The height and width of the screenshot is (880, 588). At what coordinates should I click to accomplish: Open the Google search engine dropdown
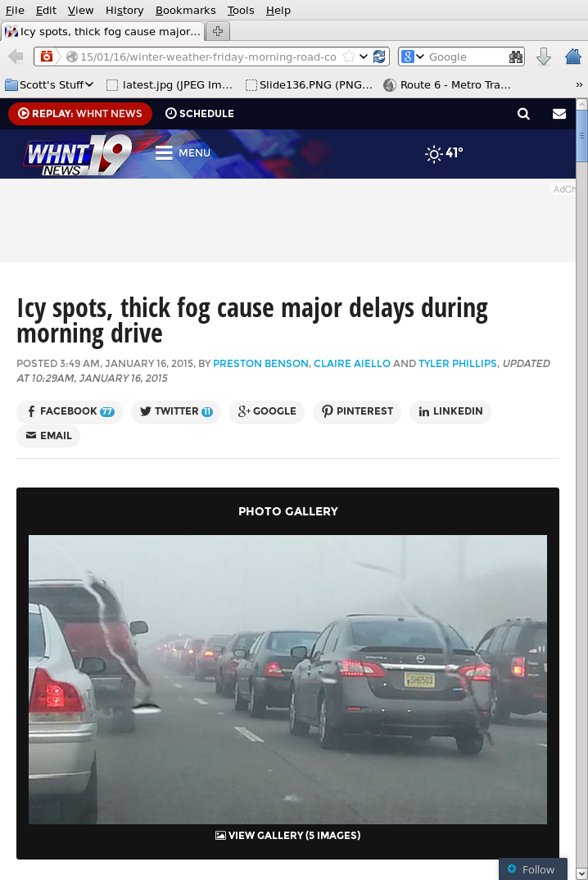[x=413, y=57]
